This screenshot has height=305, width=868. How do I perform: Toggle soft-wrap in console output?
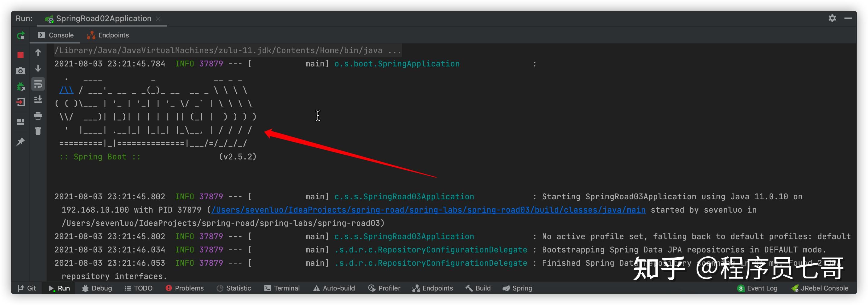point(38,84)
